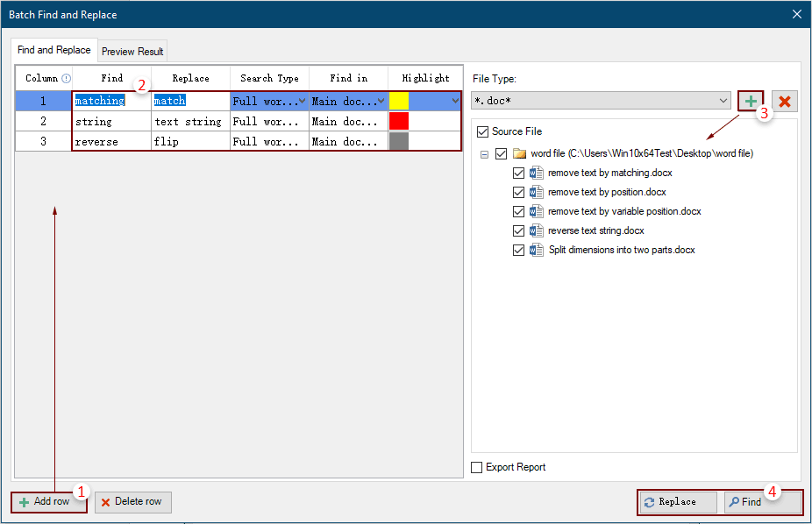812x524 pixels.
Task: Enable the Export Report checkbox
Action: click(x=477, y=467)
